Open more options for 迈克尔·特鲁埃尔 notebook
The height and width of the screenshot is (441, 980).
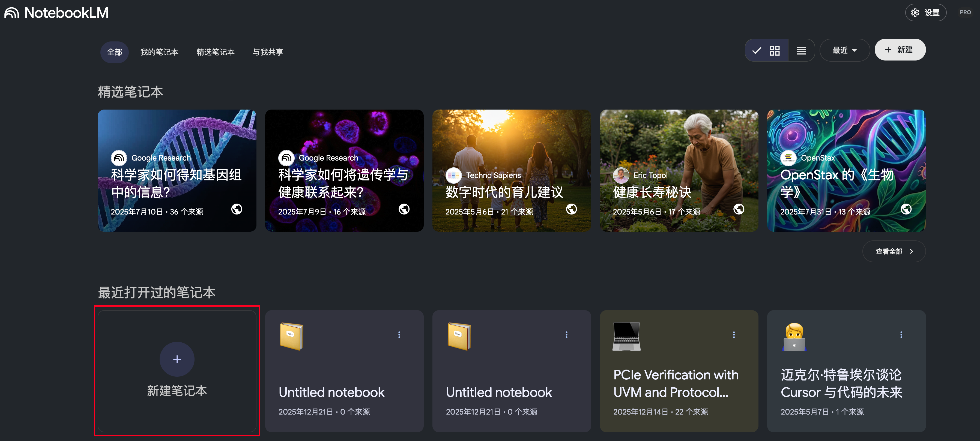[x=901, y=334]
